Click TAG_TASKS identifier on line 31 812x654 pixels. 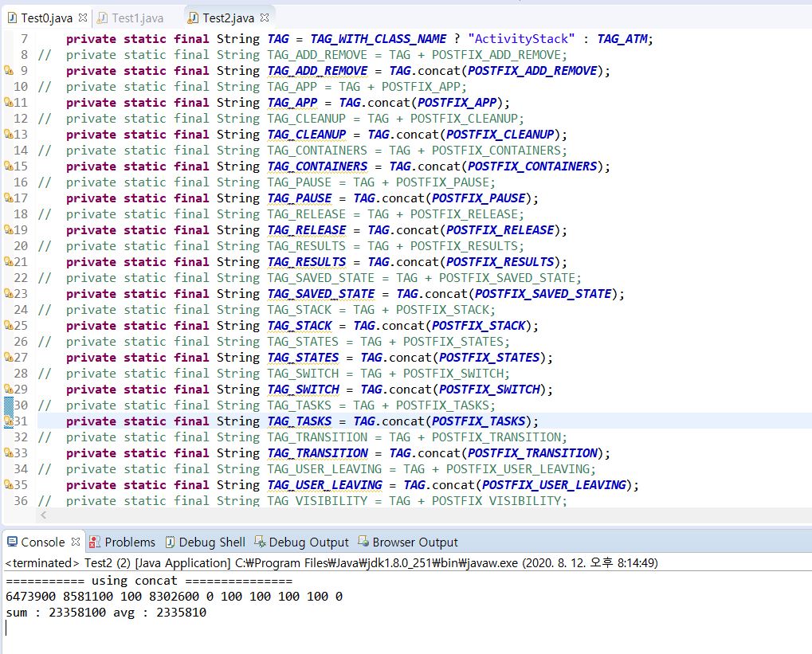tap(300, 421)
